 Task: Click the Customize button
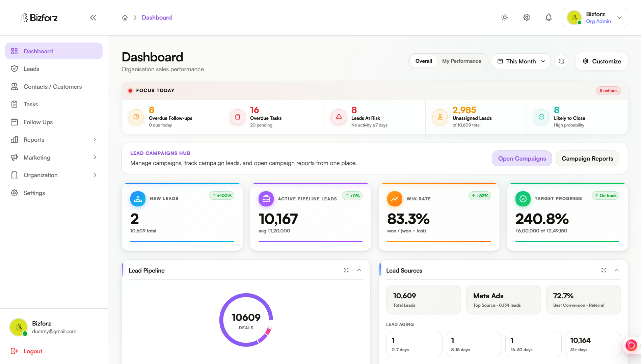602,61
